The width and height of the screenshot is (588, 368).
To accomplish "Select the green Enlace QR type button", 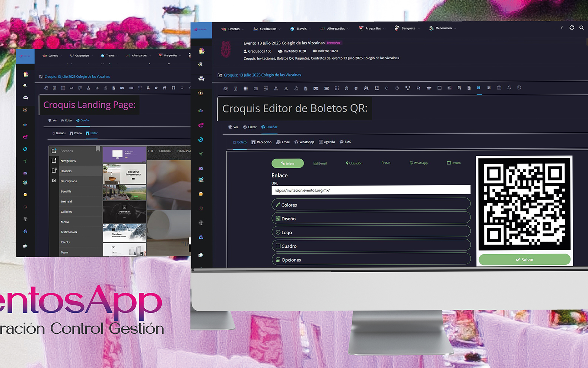I will 287,163.
